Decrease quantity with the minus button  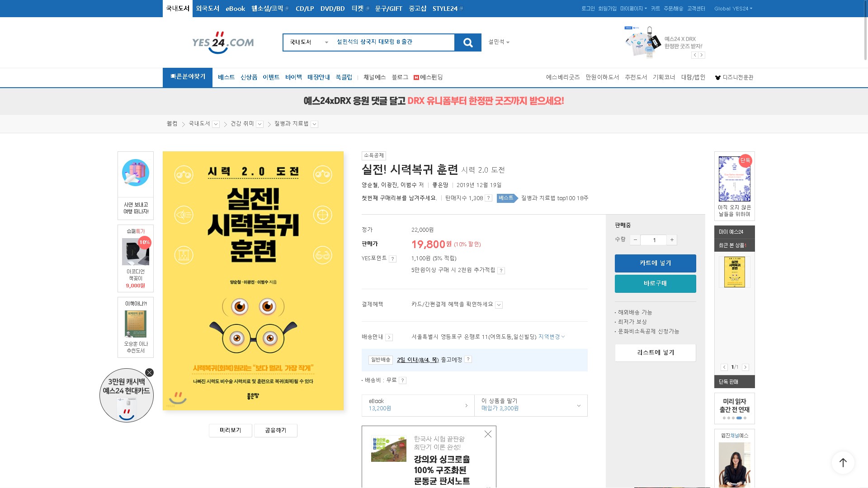tap(635, 240)
